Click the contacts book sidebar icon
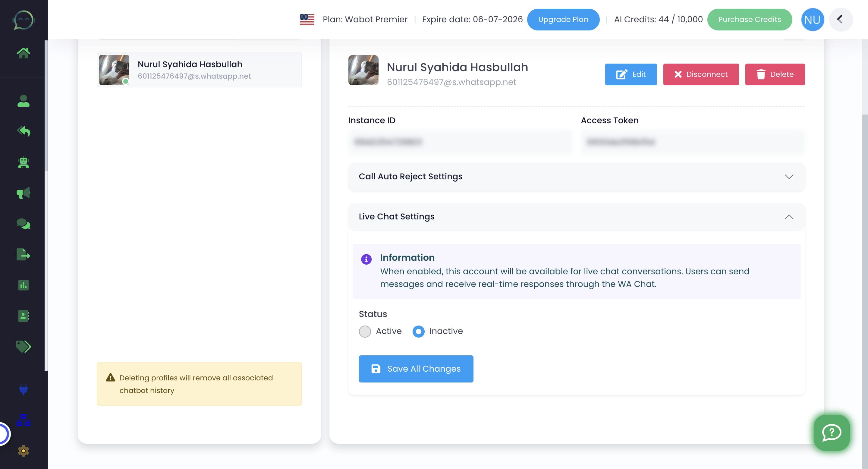 tap(23, 316)
